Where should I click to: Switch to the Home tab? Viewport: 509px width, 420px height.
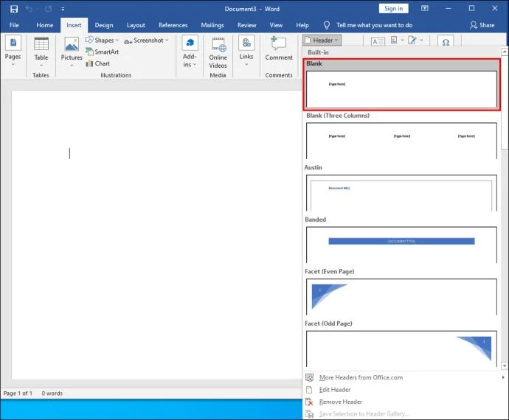[x=45, y=25]
